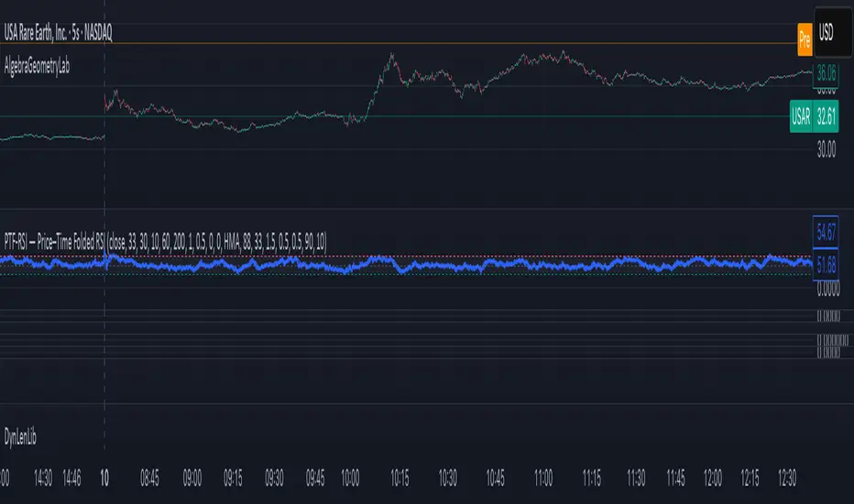Click the 10:00 time axis label
The image size is (854, 504).
[350, 478]
